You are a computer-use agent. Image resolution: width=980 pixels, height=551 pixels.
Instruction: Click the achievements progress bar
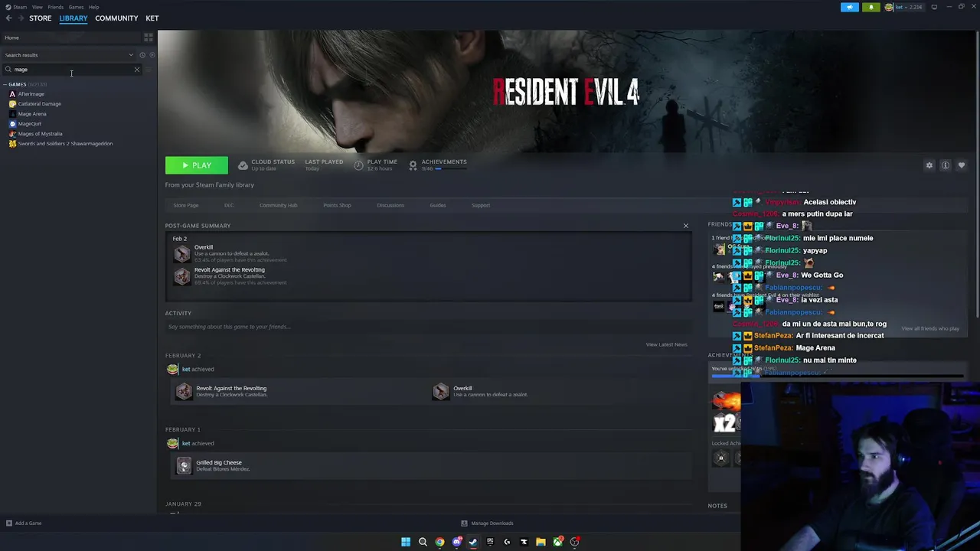coord(452,168)
